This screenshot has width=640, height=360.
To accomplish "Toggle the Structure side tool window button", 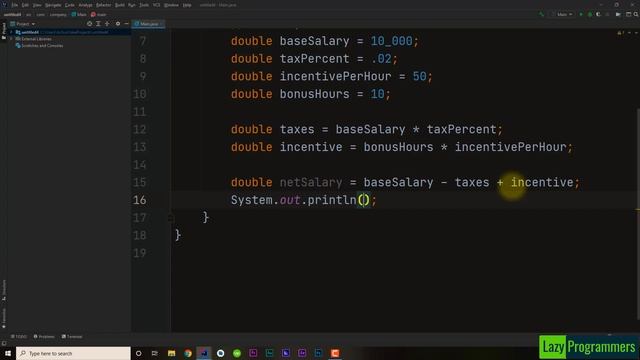I will coord(4,290).
